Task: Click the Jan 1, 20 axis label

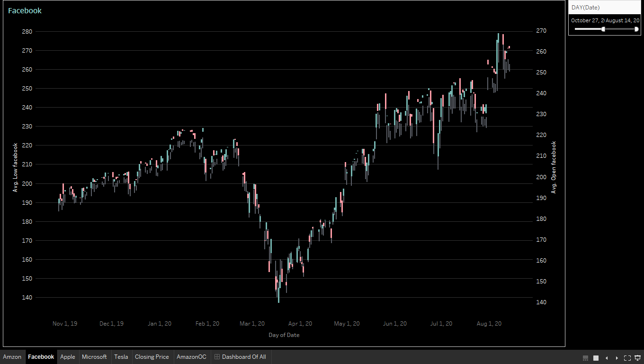Action: (x=160, y=324)
